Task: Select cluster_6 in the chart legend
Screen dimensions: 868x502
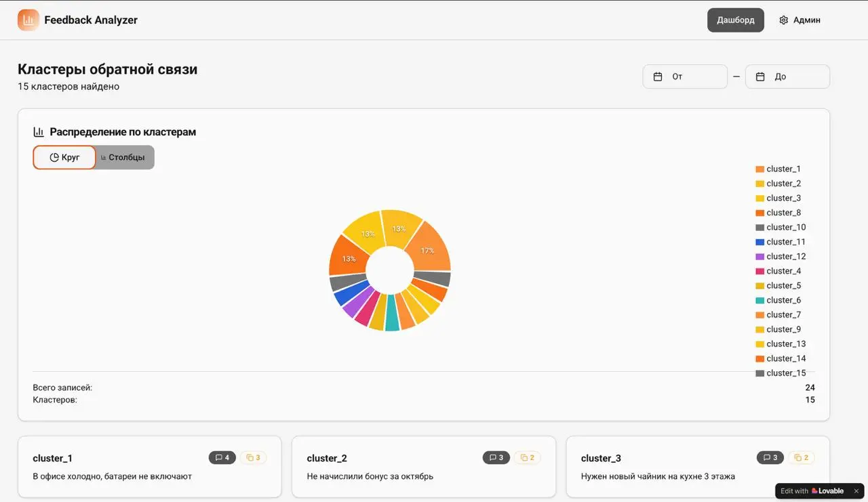Action: (x=783, y=300)
